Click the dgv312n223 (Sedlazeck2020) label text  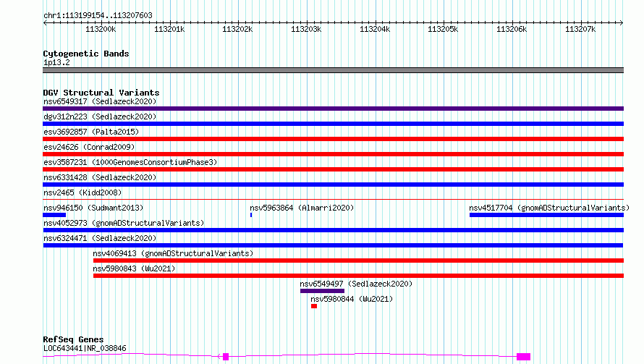100,117
